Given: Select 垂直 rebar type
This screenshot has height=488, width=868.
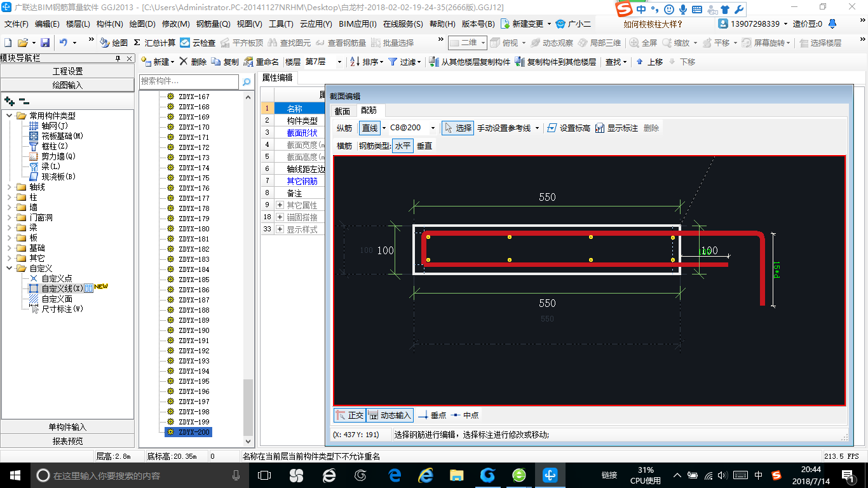Looking at the screenshot, I should [424, 146].
